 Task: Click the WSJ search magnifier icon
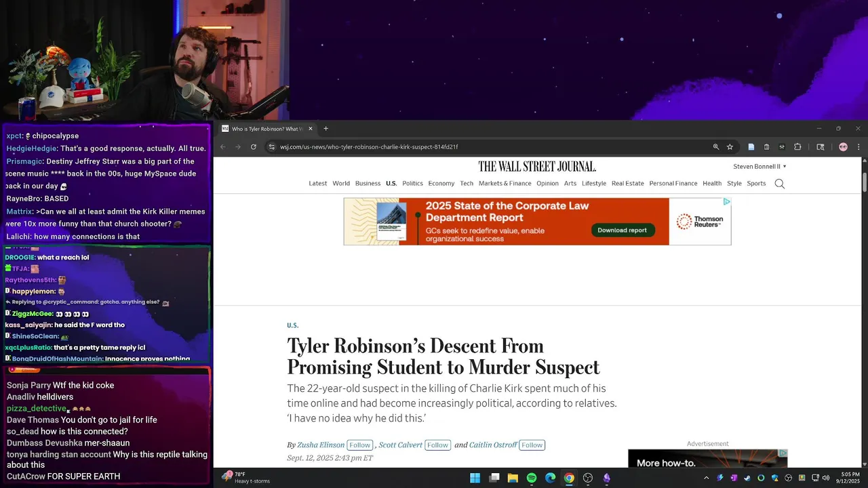pyautogui.click(x=780, y=184)
